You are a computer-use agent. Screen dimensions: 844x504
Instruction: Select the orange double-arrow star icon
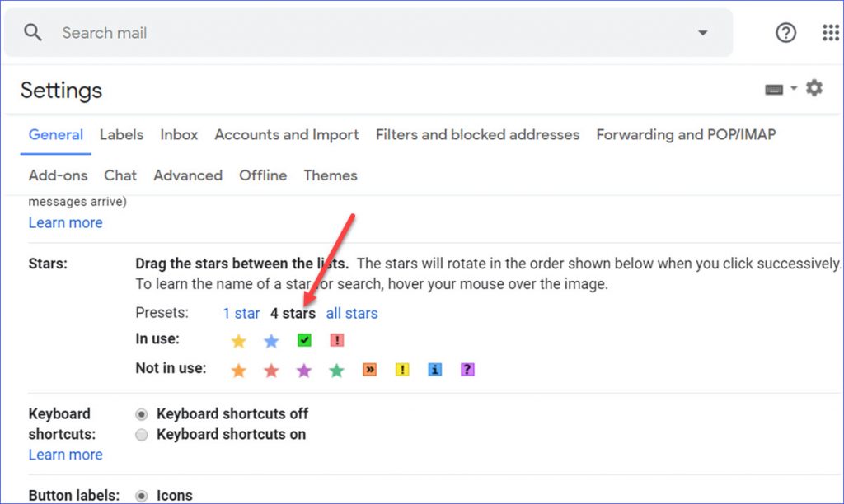[369, 369]
